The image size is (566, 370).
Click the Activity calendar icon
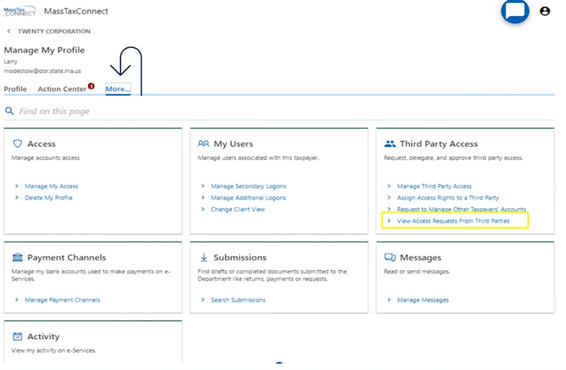[17, 336]
